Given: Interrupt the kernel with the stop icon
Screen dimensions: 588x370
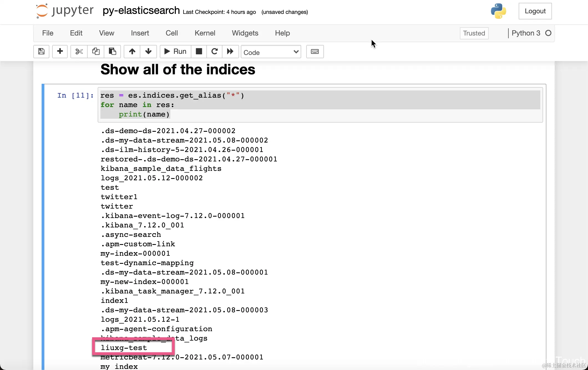Looking at the screenshot, I should (x=199, y=51).
